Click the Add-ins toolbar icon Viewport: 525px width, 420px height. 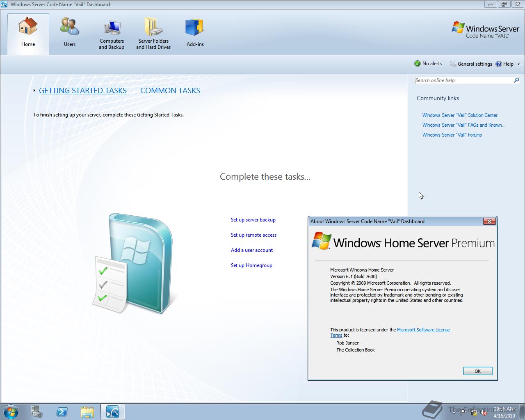pos(194,33)
